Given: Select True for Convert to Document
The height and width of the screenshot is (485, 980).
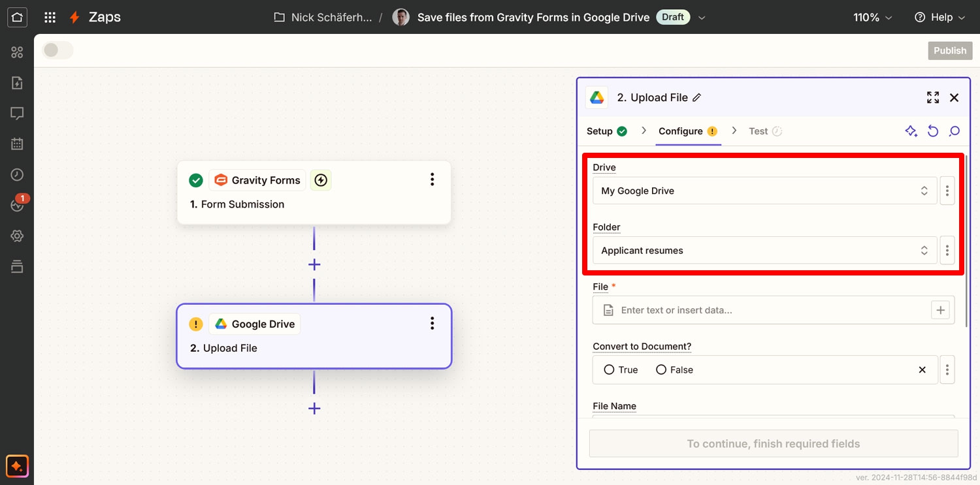Looking at the screenshot, I should click(x=621, y=369).
